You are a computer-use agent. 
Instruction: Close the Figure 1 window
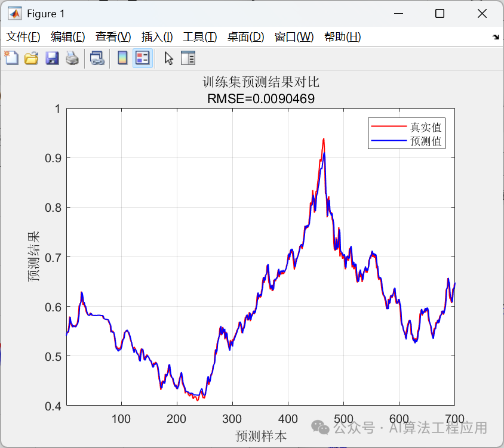[x=482, y=14]
